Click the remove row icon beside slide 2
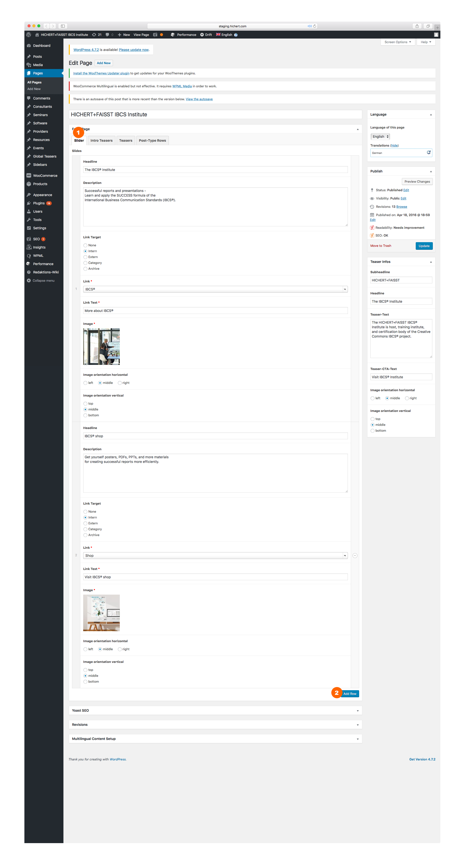The height and width of the screenshot is (868, 466). tap(355, 556)
